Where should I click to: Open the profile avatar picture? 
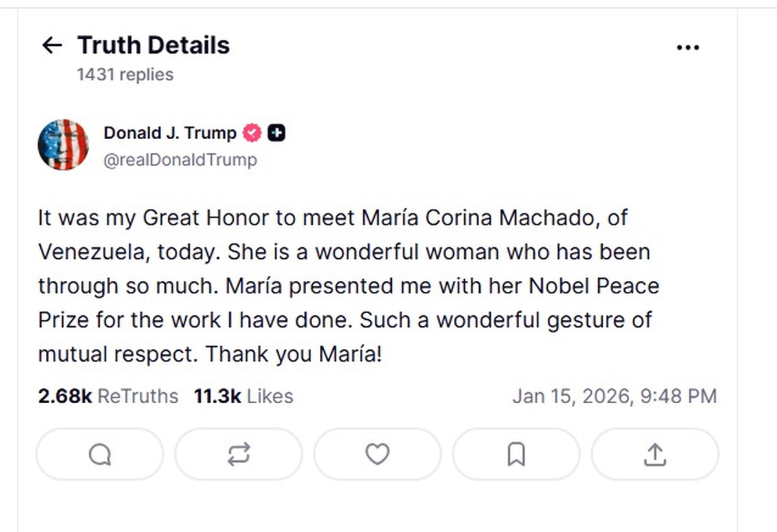point(63,145)
